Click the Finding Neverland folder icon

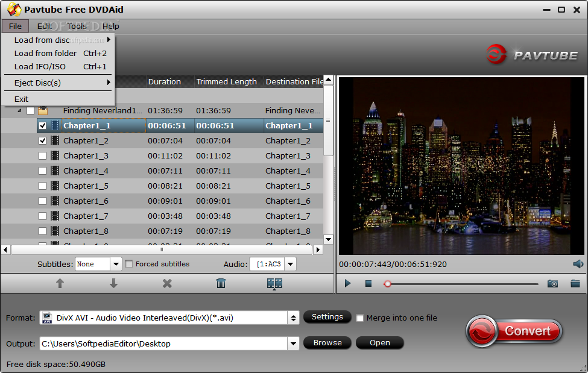coord(43,111)
